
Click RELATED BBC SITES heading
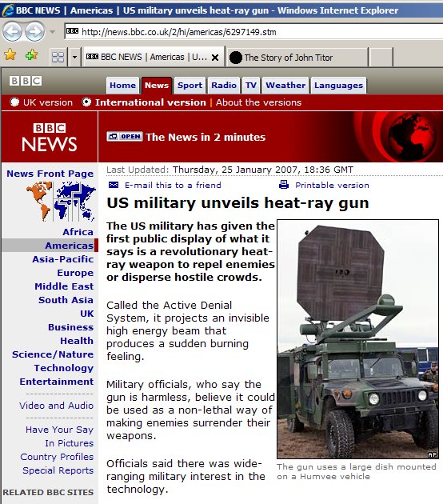[48, 493]
